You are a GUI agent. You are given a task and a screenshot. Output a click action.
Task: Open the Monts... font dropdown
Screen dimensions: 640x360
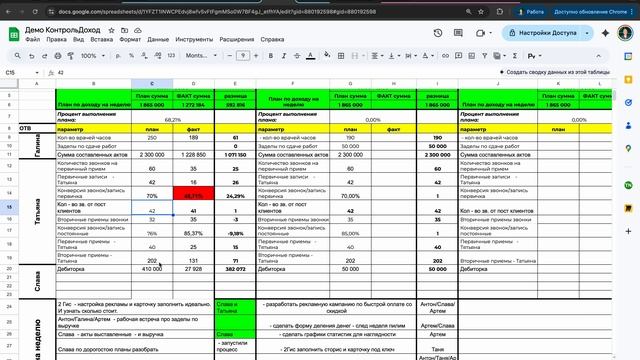click(201, 56)
